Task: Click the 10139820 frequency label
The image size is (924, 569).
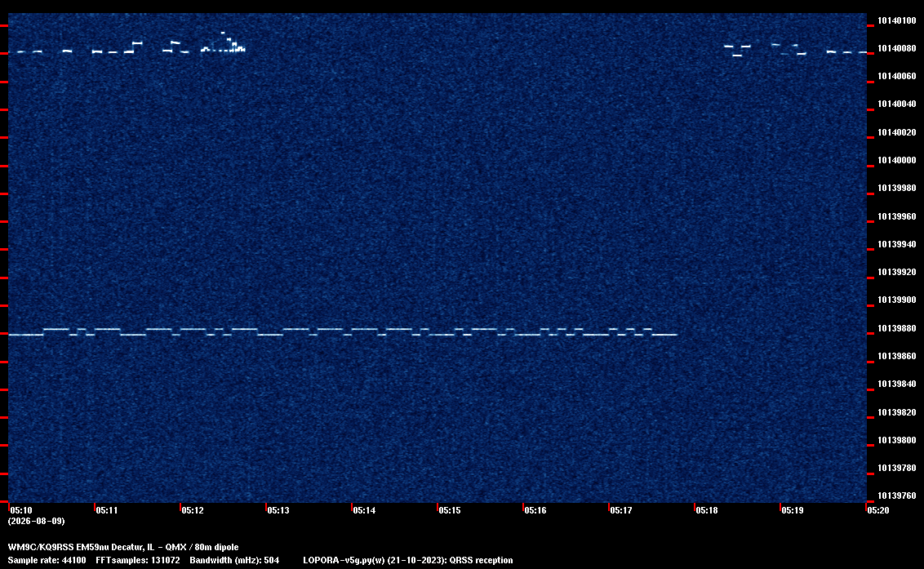Action: [896, 412]
